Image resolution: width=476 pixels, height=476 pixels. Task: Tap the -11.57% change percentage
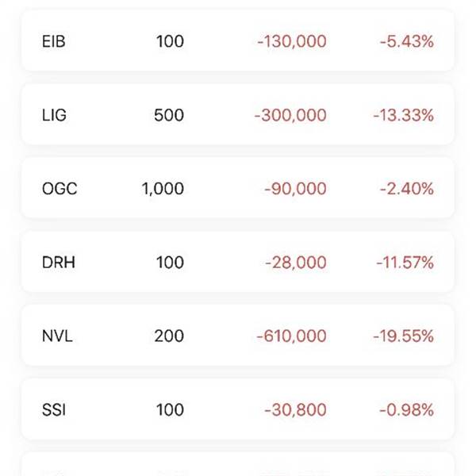[x=404, y=263]
